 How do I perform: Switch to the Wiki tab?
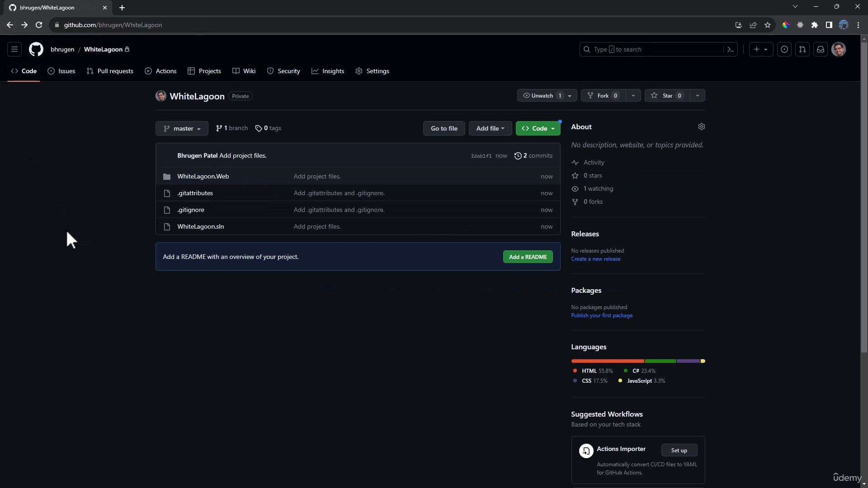(x=244, y=71)
